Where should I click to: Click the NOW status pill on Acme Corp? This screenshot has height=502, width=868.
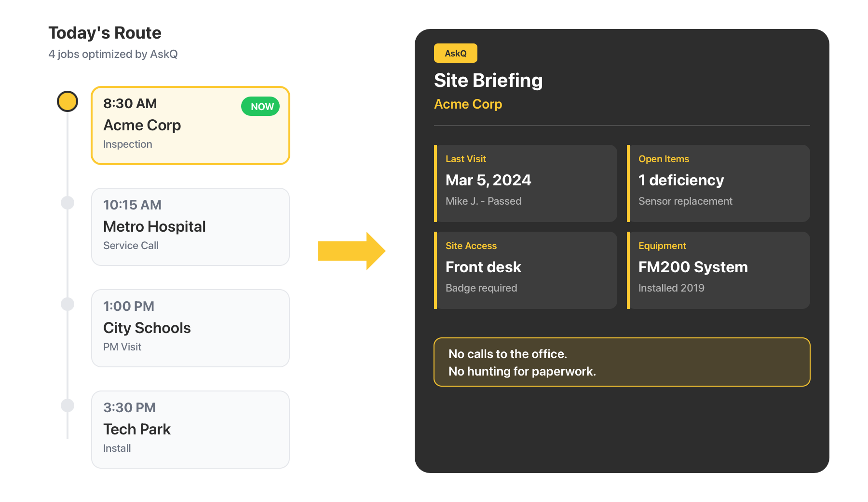(x=260, y=106)
